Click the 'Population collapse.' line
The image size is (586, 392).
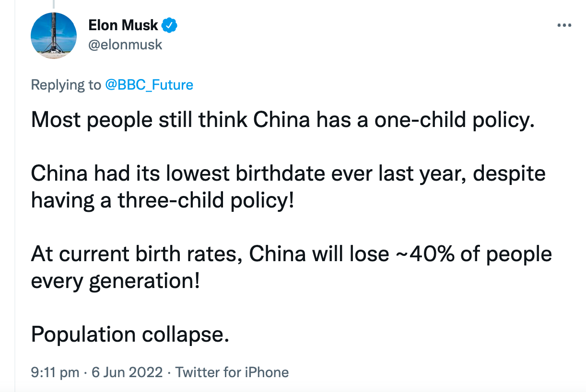130,335
